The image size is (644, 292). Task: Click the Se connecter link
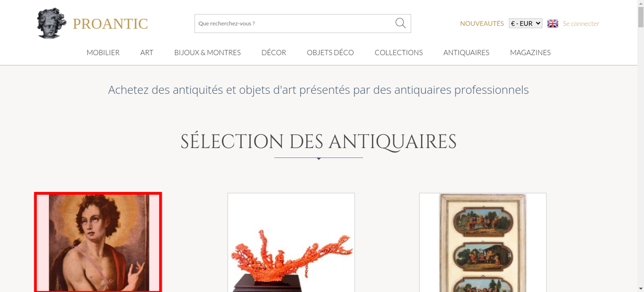tap(581, 23)
